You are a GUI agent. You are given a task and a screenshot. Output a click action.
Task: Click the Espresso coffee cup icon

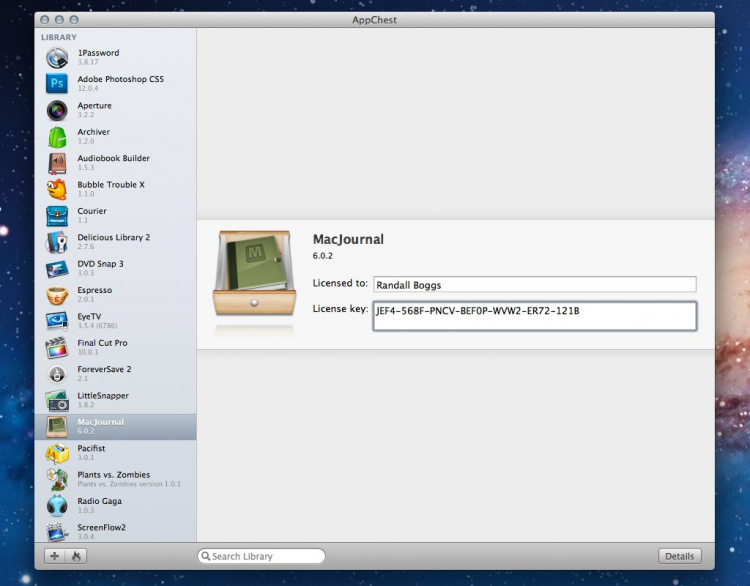(57, 295)
